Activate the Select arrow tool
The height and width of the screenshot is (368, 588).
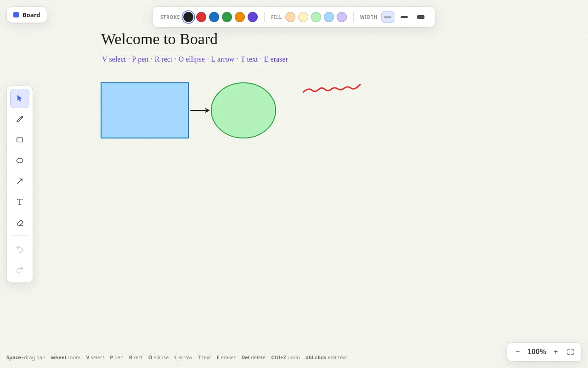click(x=20, y=98)
